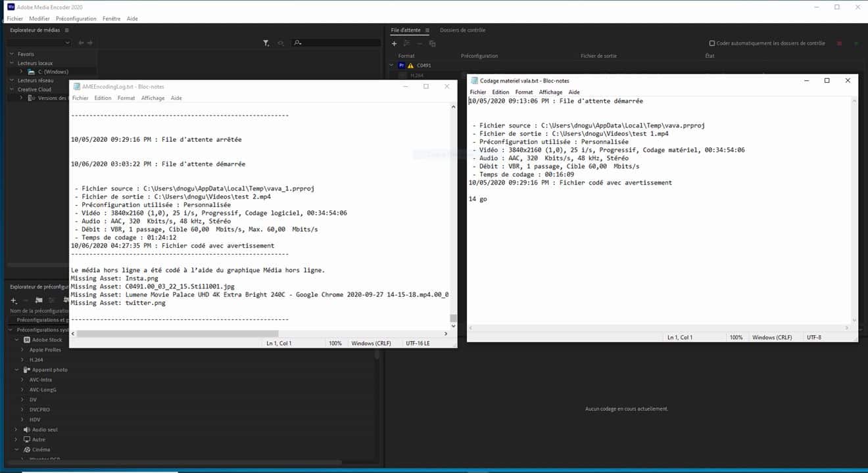Open Fichier menu in AMEEncodingLog Notepad

click(80, 98)
